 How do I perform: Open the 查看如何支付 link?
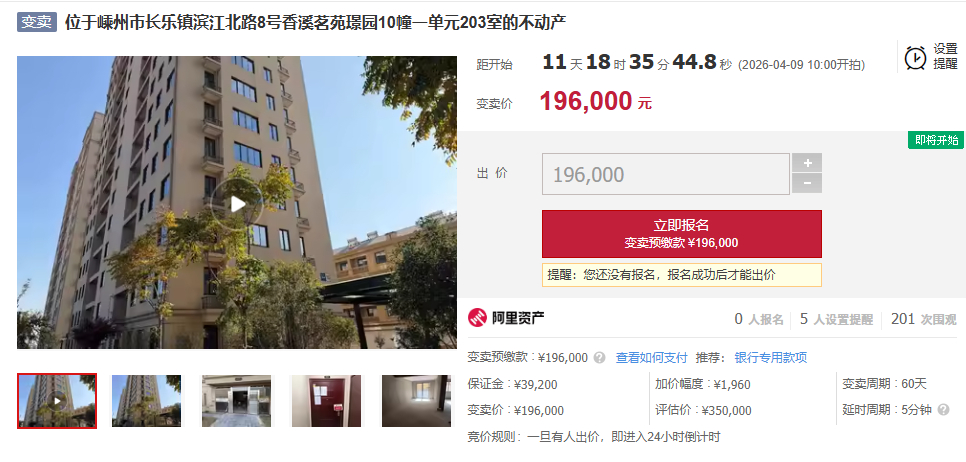(651, 358)
